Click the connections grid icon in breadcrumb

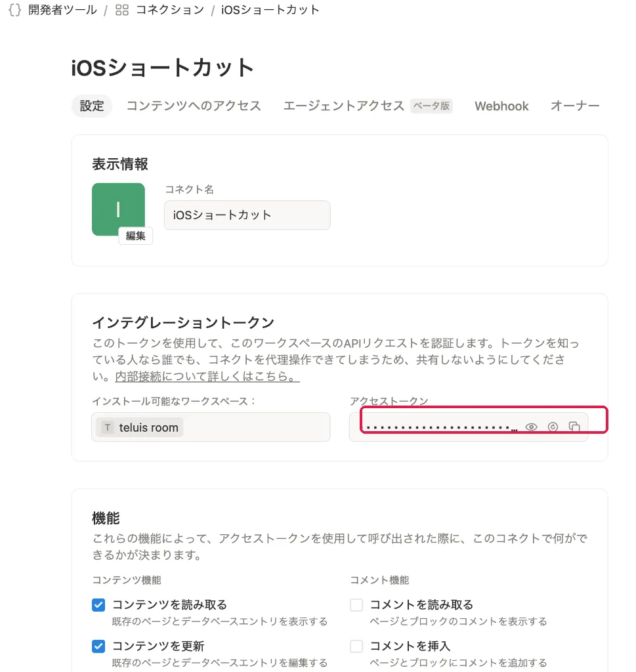(x=122, y=10)
